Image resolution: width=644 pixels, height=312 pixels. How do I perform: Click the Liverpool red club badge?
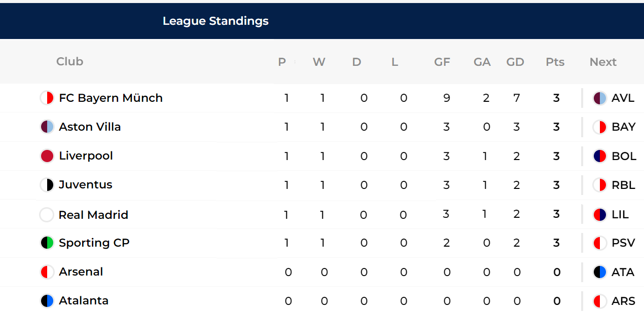47,156
